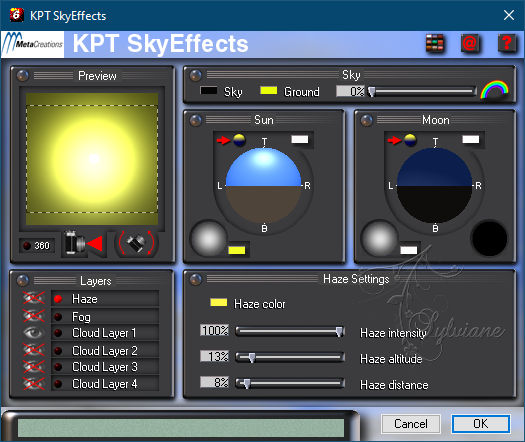525x442 pixels.
Task: Click the Sun glow sphere control
Action: (x=208, y=238)
